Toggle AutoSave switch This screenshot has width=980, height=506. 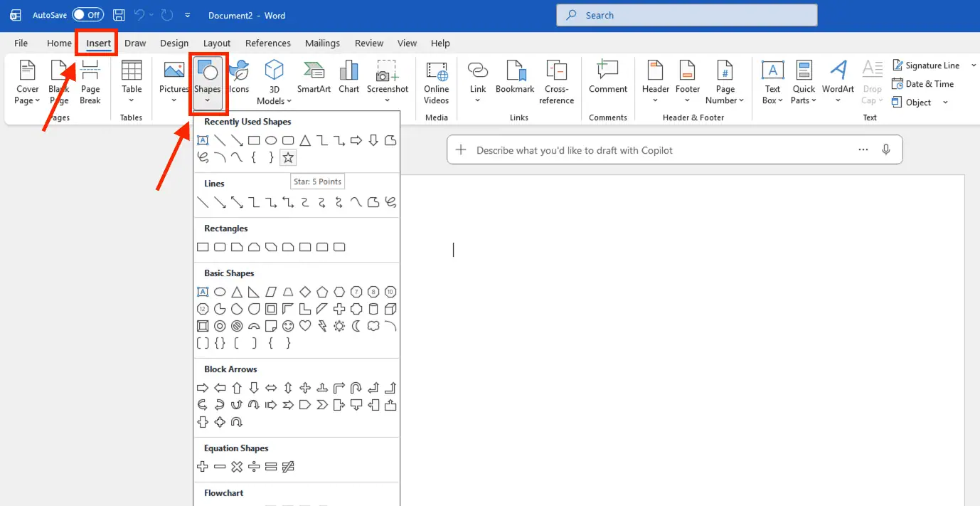pos(87,15)
